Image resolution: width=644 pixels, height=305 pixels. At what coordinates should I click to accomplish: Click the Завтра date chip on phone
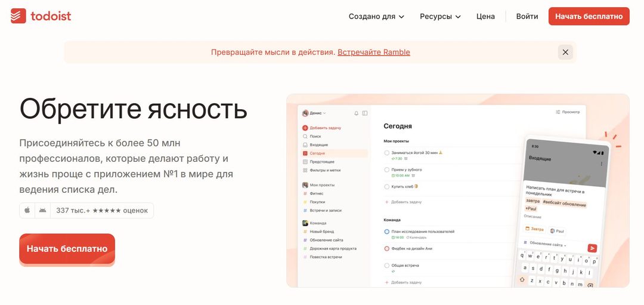535,229
